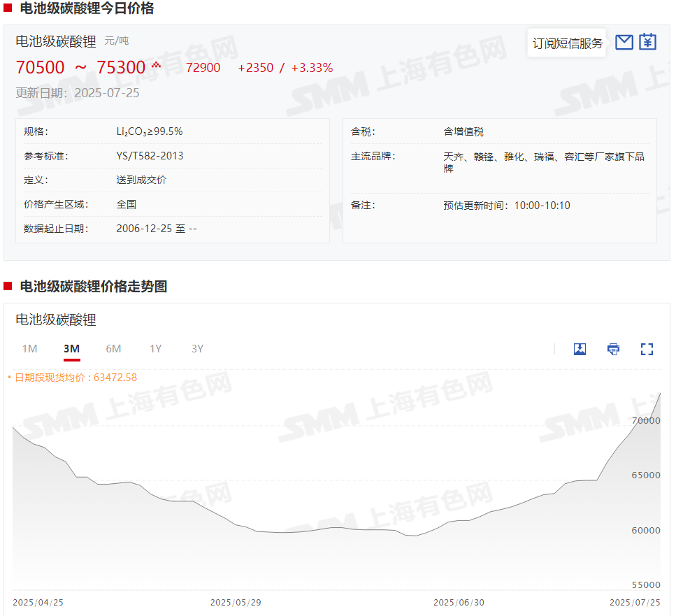Expand the chart to fullscreen
This screenshot has height=616, width=676.
(647, 349)
